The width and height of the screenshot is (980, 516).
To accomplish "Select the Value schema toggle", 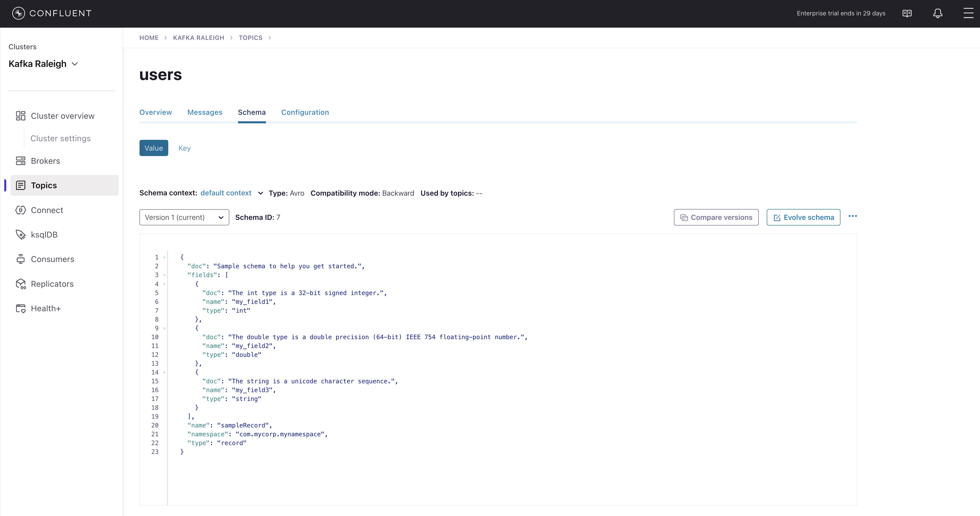I will pos(154,148).
